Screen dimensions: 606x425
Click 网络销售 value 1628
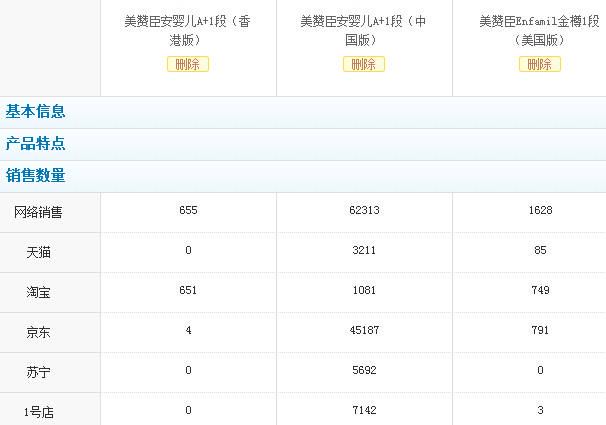(540, 210)
